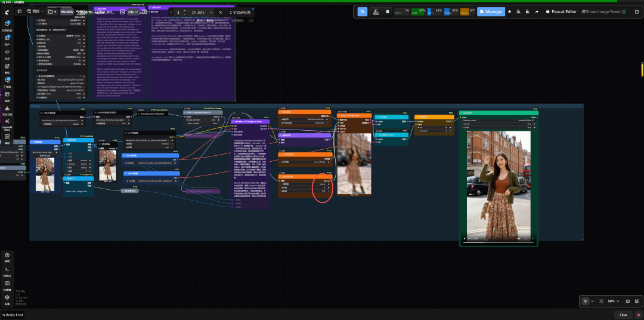Click the translate language icon button
Viewport: 644px width, 320px height.
(x=363, y=11)
